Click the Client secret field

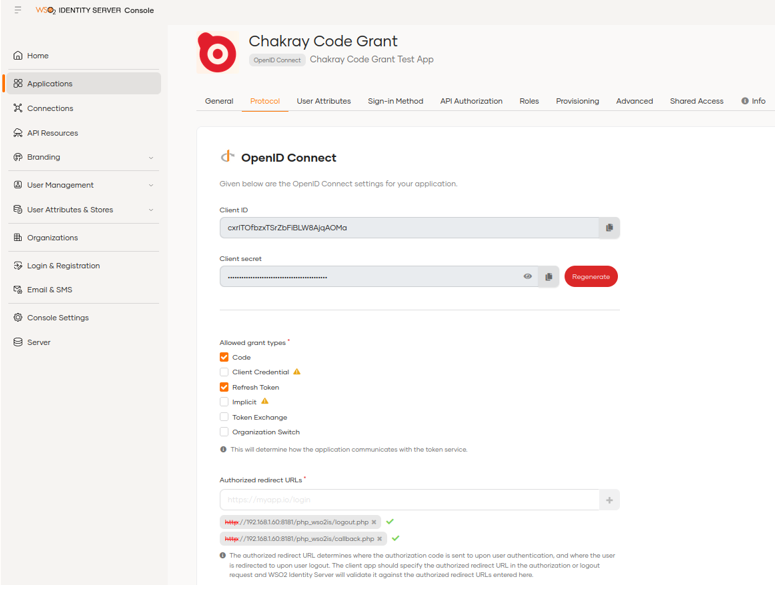point(379,277)
